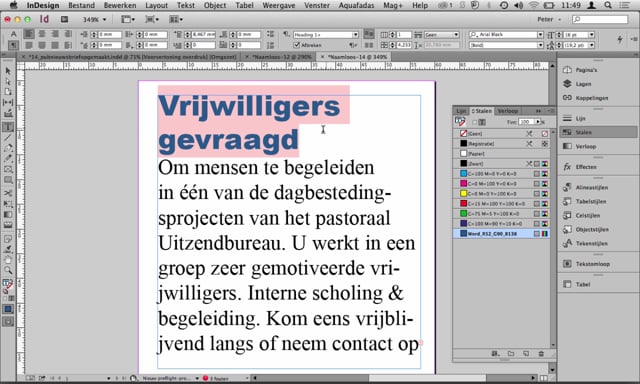The height and width of the screenshot is (384, 640).
Task: Select the Hand tool
Action: [x=8, y=260]
